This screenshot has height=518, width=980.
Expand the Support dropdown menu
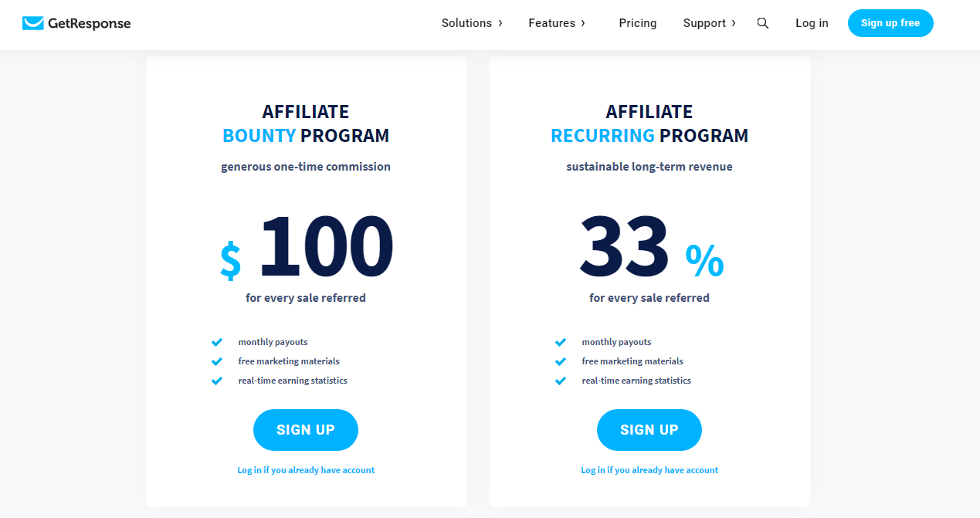tap(709, 23)
